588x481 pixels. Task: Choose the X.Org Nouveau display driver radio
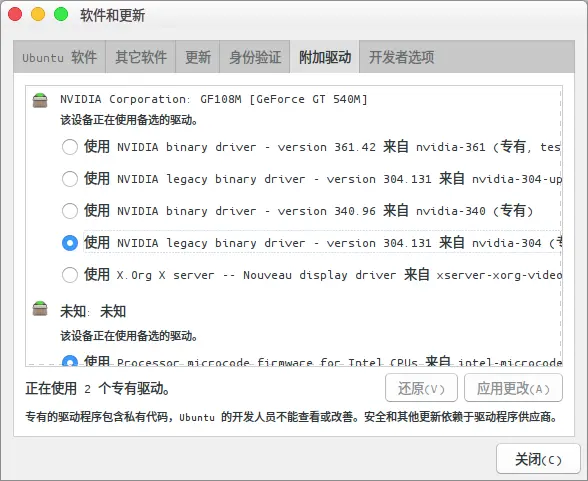(70, 275)
